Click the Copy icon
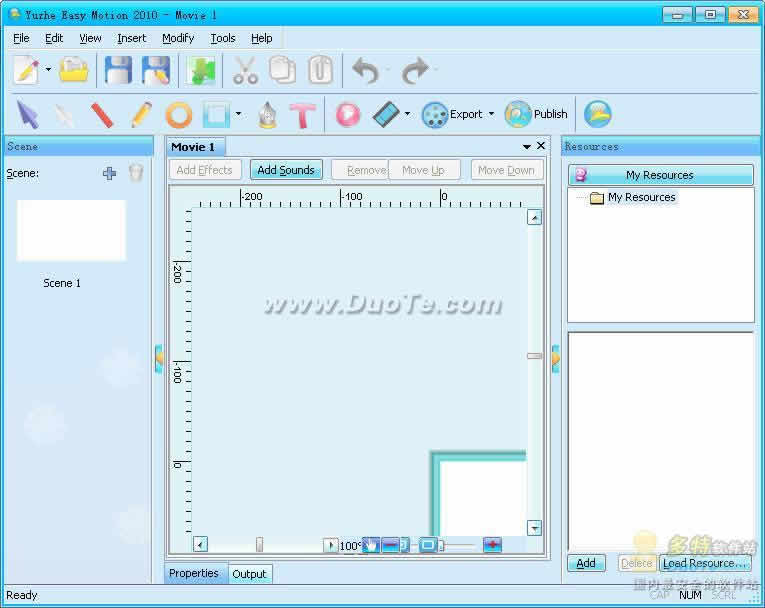The height and width of the screenshot is (608, 765). coord(282,70)
